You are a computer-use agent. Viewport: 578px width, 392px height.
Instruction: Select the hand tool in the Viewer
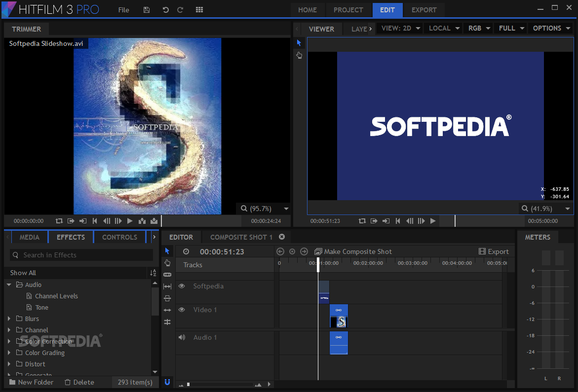coord(299,55)
